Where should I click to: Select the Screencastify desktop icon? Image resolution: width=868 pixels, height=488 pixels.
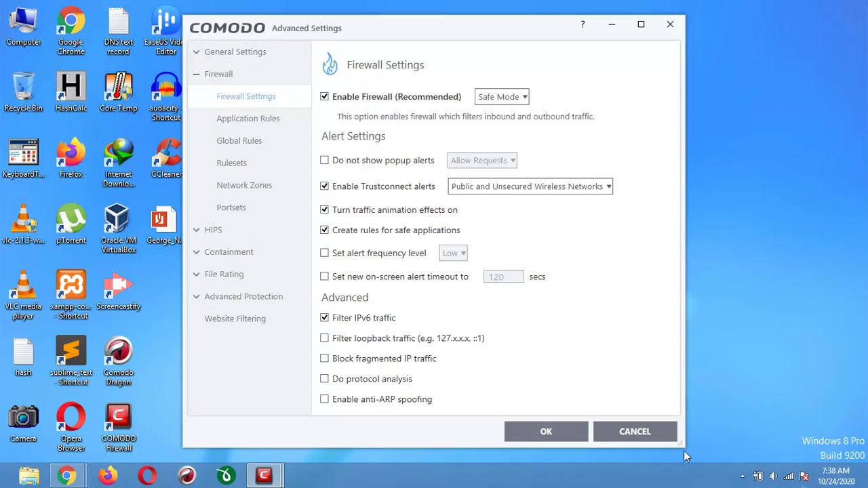click(x=118, y=291)
